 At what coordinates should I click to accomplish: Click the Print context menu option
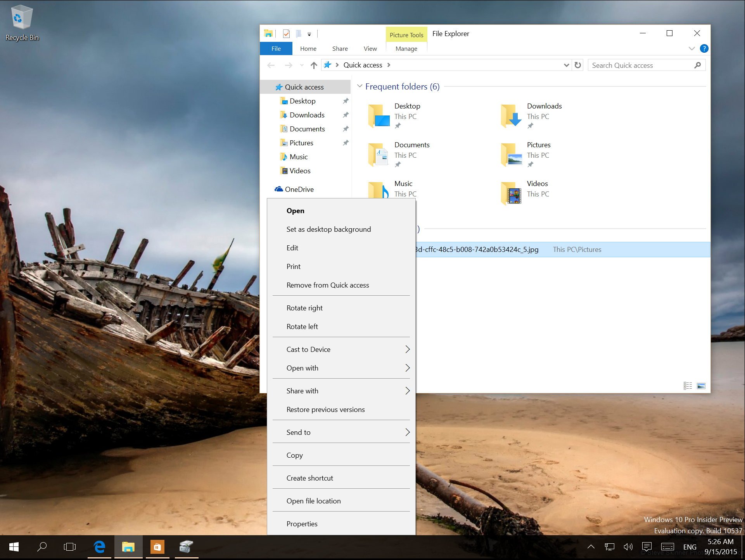point(294,267)
